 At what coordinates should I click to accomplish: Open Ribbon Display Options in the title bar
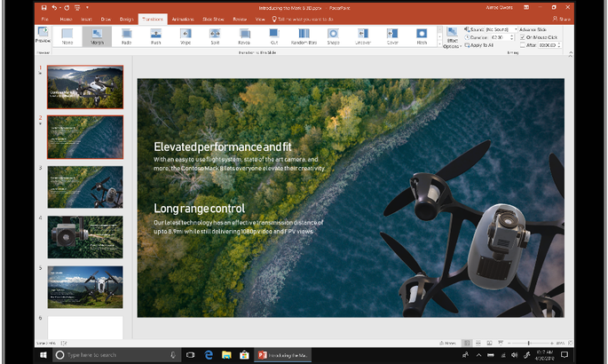tap(526, 7)
